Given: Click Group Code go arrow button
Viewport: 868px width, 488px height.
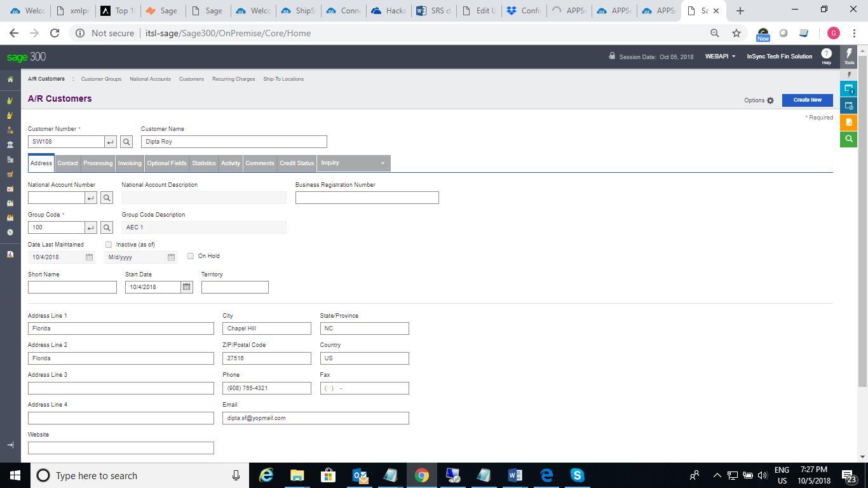Looking at the screenshot, I should 91,227.
